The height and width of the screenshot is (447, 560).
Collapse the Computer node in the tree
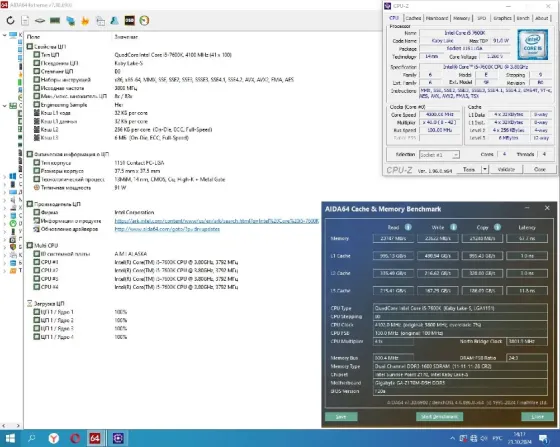pyautogui.click(x=4, y=35)
